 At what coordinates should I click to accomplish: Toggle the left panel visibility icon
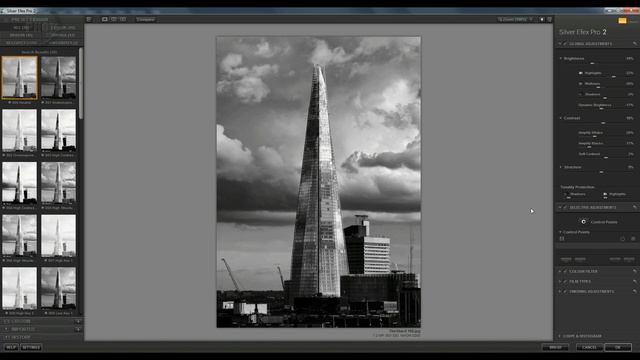pos(89,19)
